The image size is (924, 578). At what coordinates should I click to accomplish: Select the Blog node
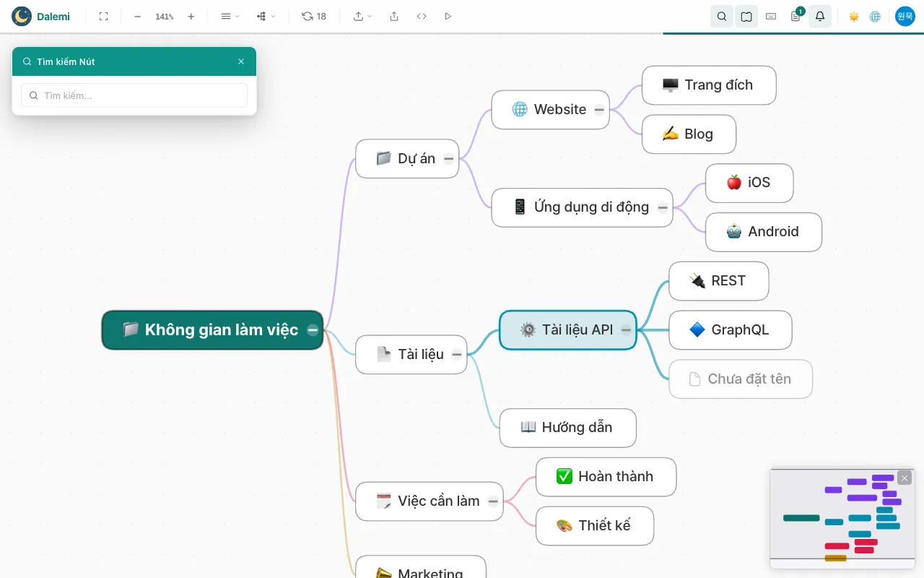(x=689, y=134)
